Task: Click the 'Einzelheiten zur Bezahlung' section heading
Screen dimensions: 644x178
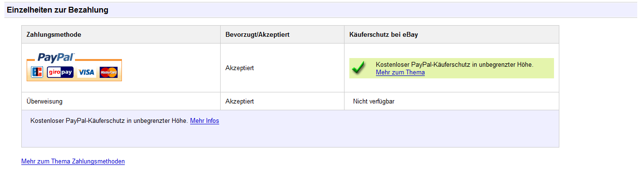Action: coord(58,10)
